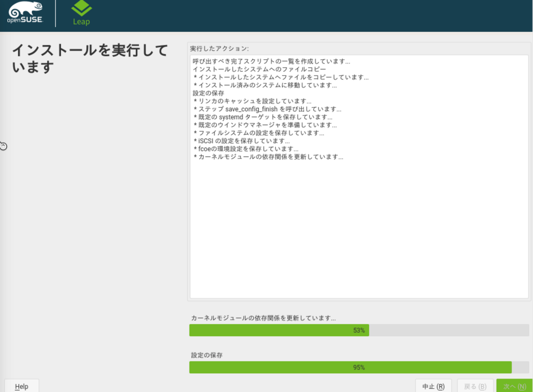Select log line ファイルシステムの設定を保存
Image resolution: width=533 pixels, height=392 pixels.
(x=259, y=133)
